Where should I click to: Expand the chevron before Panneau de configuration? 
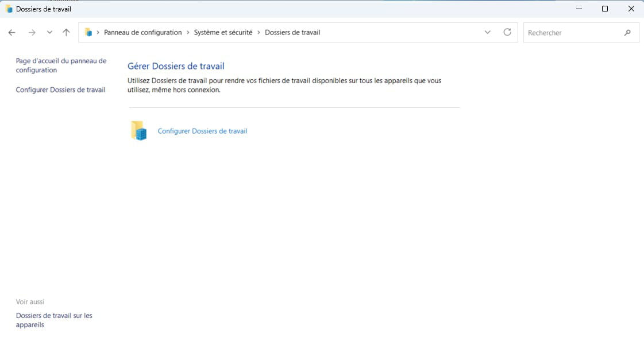coord(98,33)
